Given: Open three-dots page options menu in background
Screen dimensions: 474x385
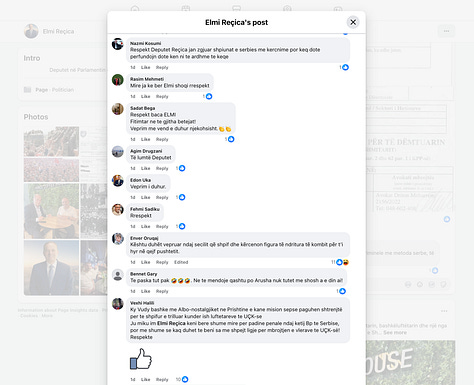Looking at the screenshot, I should 446,31.
